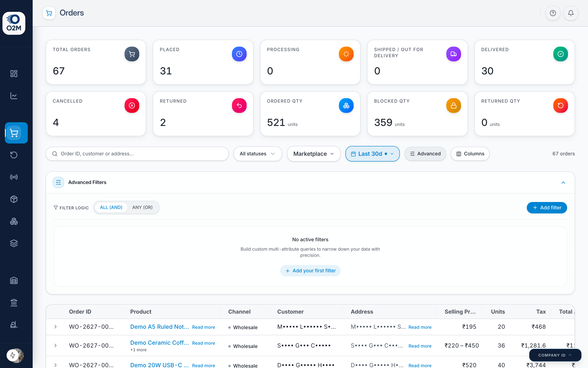Expand the Demo 20W USB-C order row

click(x=55, y=365)
